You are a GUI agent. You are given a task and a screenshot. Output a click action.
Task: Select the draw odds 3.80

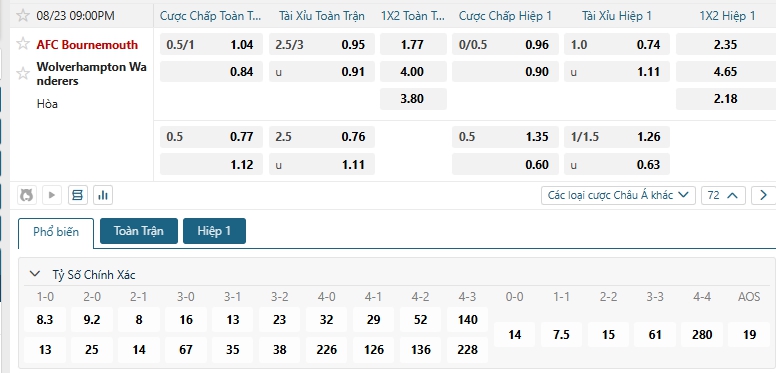click(x=413, y=99)
